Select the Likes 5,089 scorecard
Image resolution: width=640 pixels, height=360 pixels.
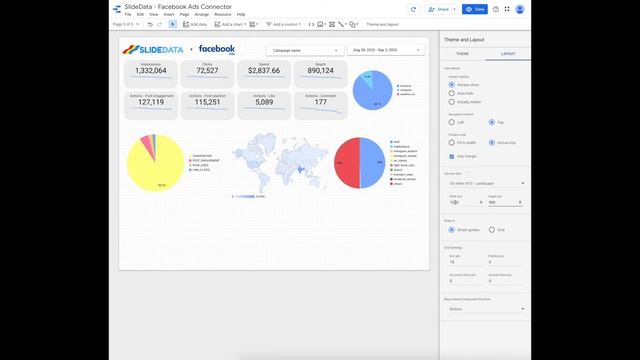(x=264, y=105)
